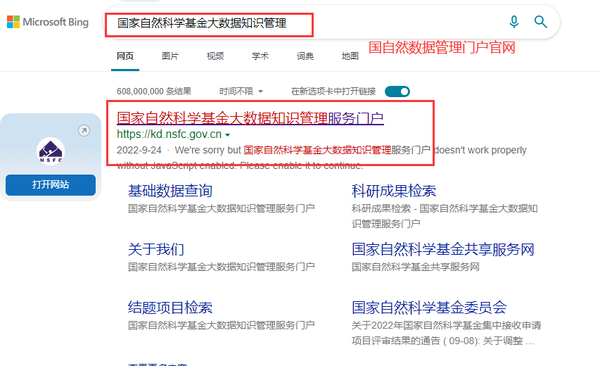
Task: Click the 国家自然科学基金共享服务网 grey description text
Action: point(415,267)
